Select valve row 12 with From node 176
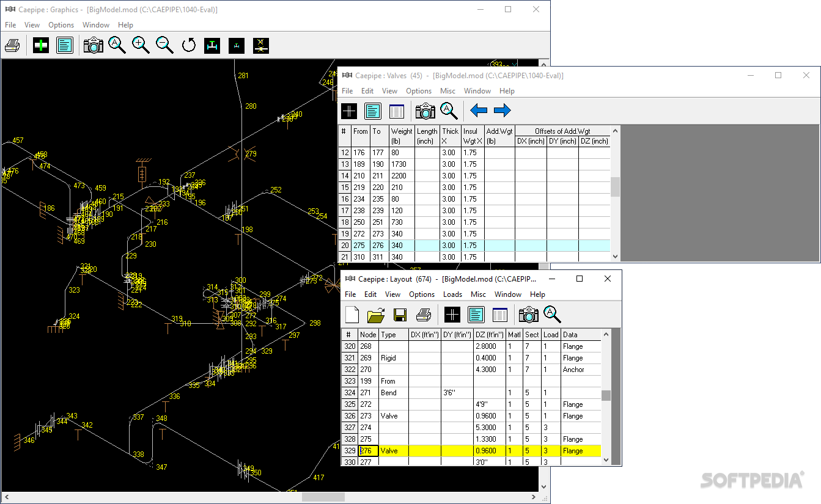 coord(474,153)
